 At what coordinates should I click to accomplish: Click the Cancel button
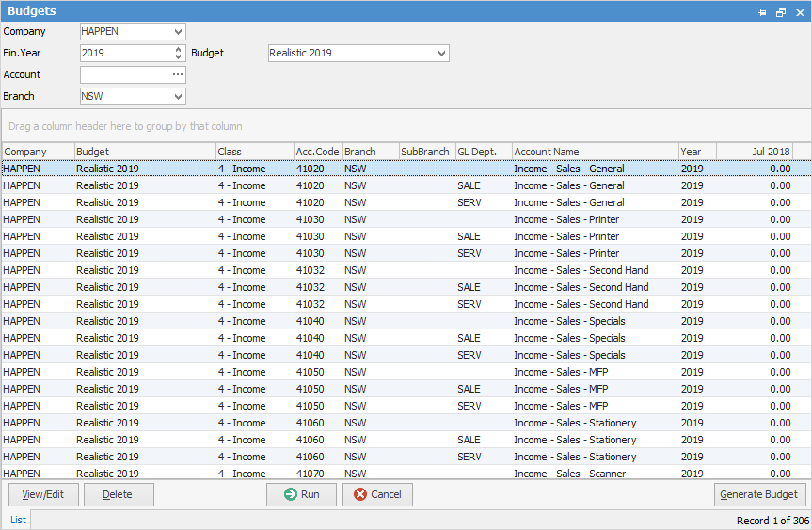click(377, 494)
